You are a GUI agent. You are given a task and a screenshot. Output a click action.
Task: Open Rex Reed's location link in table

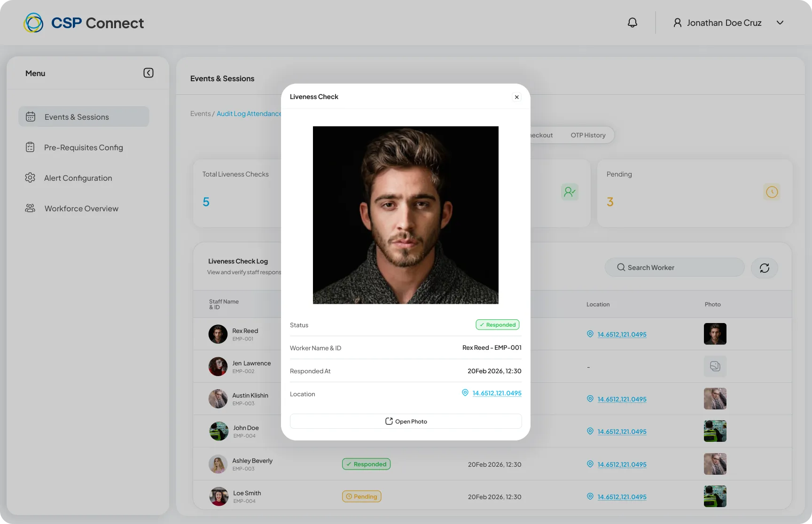coord(622,334)
